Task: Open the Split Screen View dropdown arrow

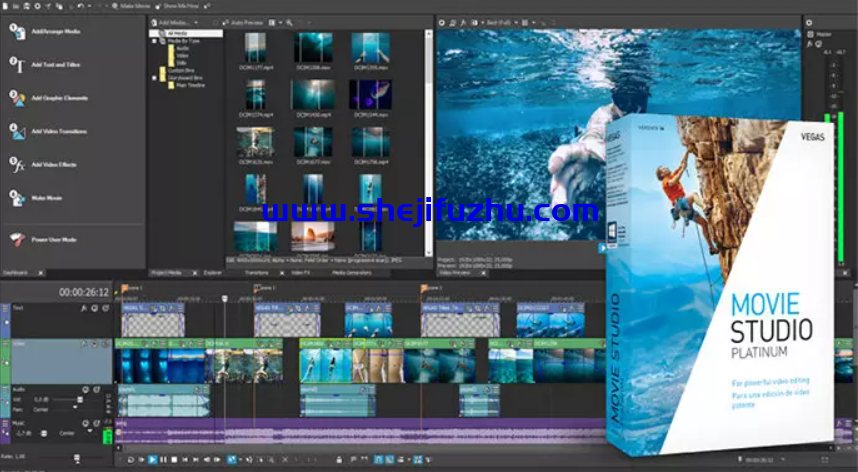Action: tap(483, 22)
